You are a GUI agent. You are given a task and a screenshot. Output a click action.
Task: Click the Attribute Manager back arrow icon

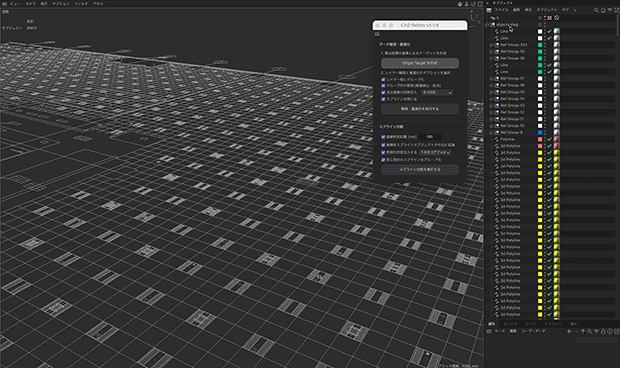[569, 331]
